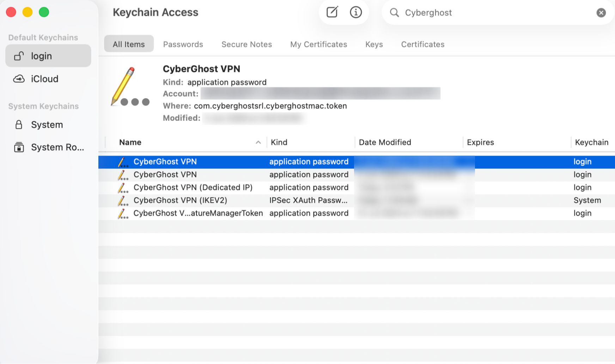Click the CyberGhost VPN title in preview
Screen dimensions: 615x364
(x=201, y=69)
